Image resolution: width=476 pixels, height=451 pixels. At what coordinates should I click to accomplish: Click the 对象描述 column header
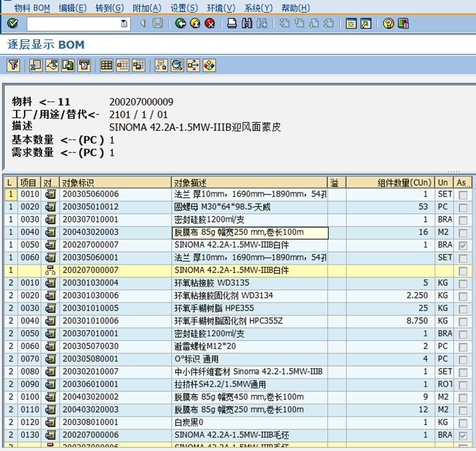pos(249,182)
